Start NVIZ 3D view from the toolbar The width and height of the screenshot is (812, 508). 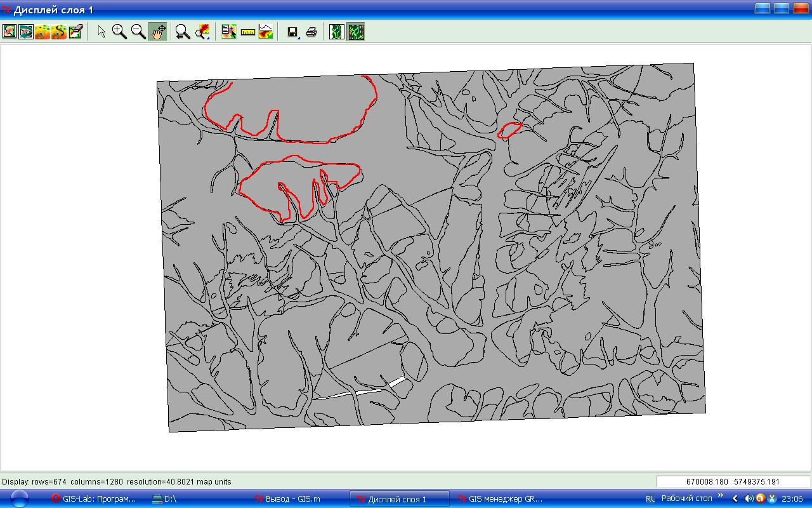pyautogui.click(x=43, y=32)
